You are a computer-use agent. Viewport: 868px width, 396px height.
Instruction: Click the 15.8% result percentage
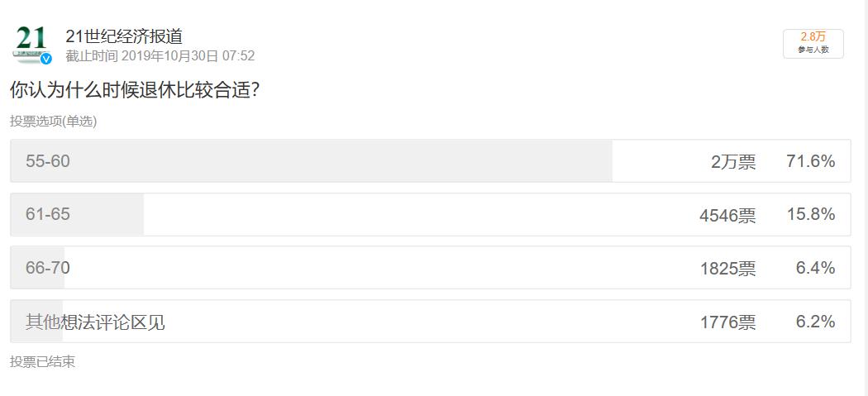tap(810, 215)
